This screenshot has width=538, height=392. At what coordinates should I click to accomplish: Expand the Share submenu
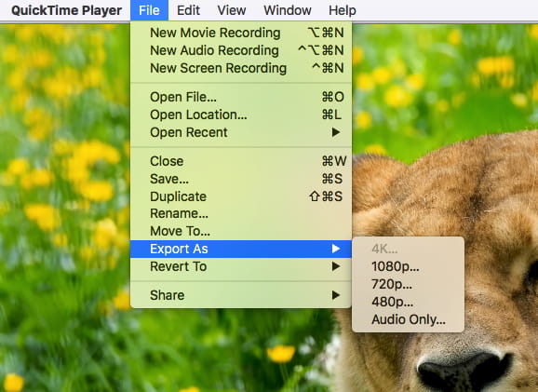pos(241,295)
